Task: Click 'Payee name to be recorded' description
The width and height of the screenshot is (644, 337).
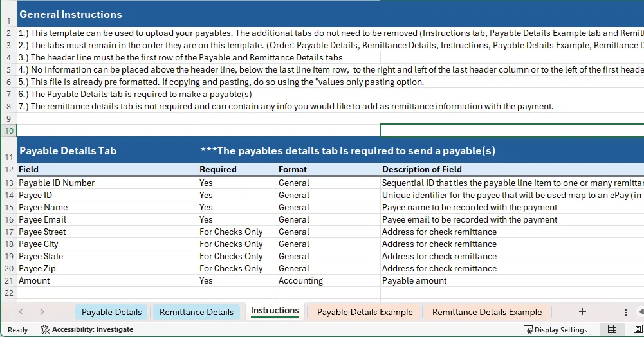Action: pos(512,207)
